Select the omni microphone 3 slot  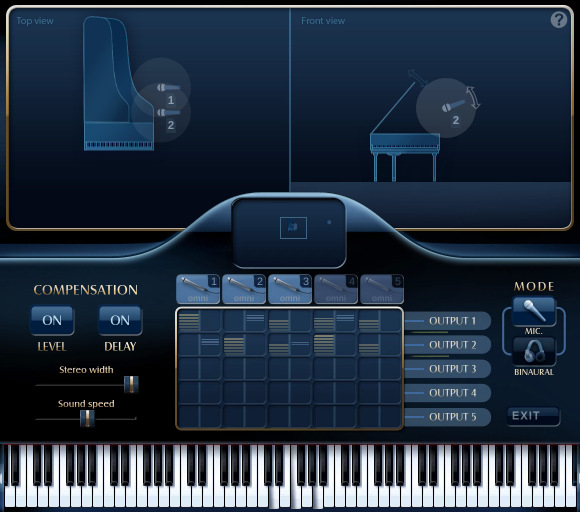(x=290, y=289)
